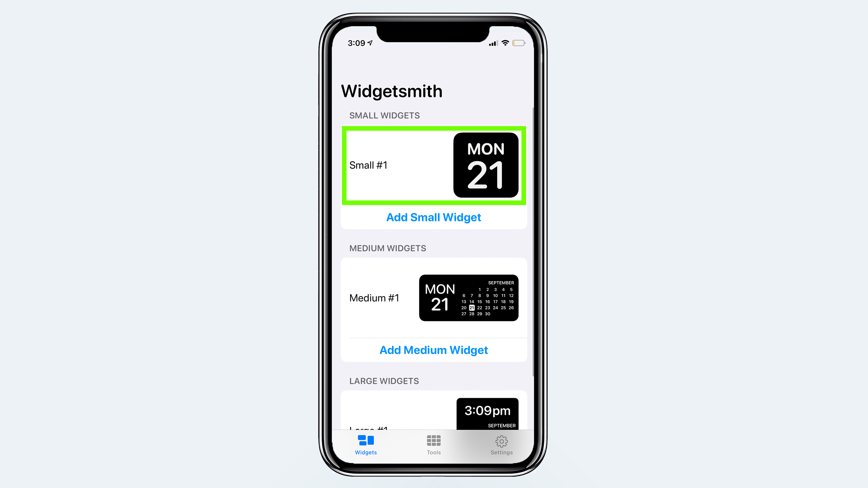This screenshot has width=868, height=488.
Task: Click Add Medium Widget button
Action: pyautogui.click(x=434, y=350)
